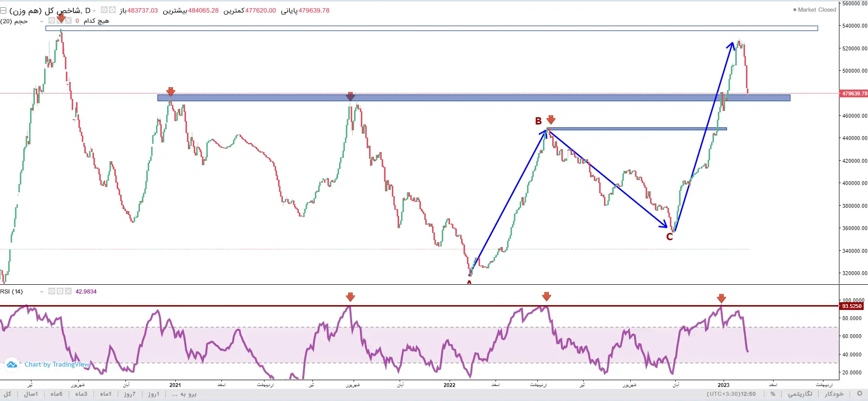Select the '6ماه' six-month range
This screenshot has width=868, height=401.
(x=56, y=394)
